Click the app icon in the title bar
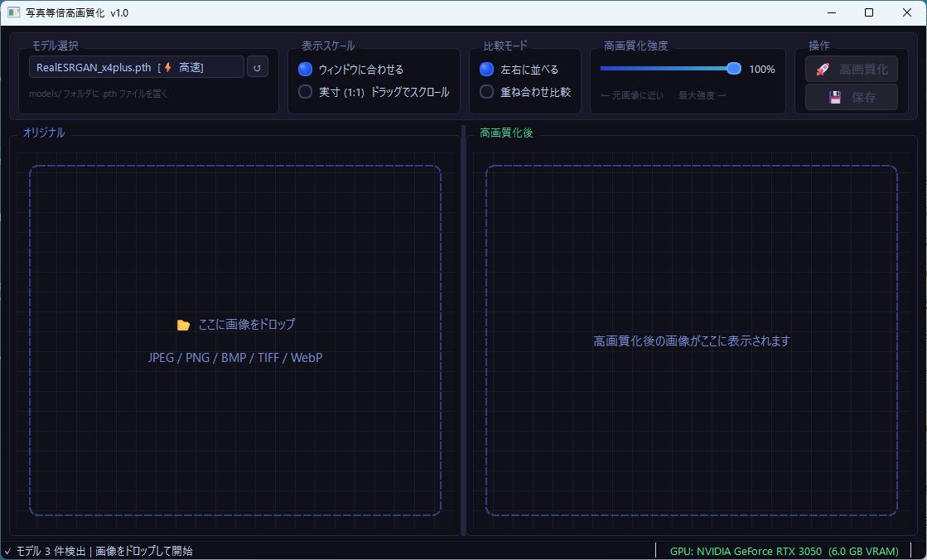The height and width of the screenshot is (560, 927). [x=13, y=12]
